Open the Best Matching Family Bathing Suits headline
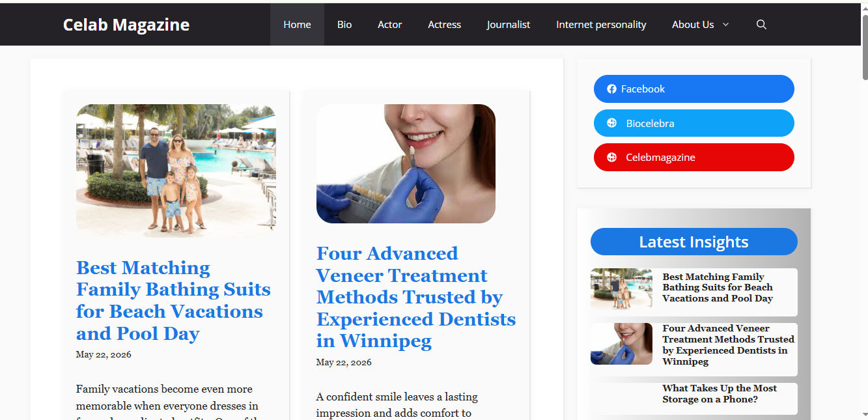 (173, 300)
